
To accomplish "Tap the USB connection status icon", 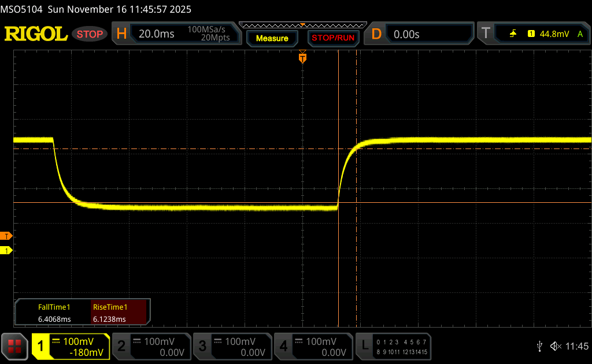I will [x=539, y=346].
